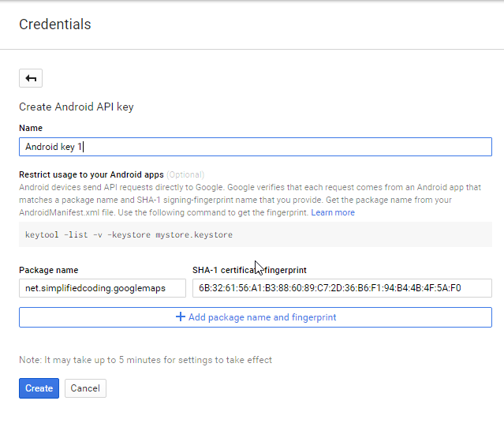Click the Name field label
504x427 pixels.
[x=31, y=128]
